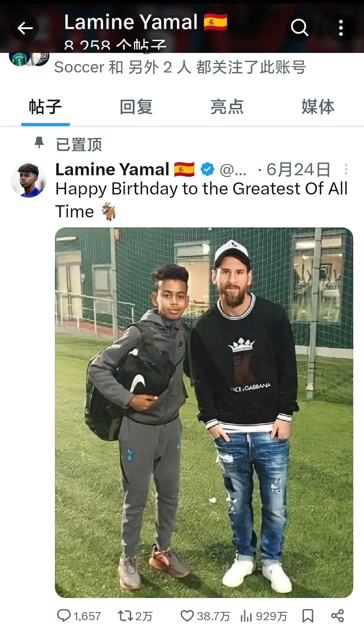Tap the blue verified badge
The image size is (364, 631).
[207, 169]
